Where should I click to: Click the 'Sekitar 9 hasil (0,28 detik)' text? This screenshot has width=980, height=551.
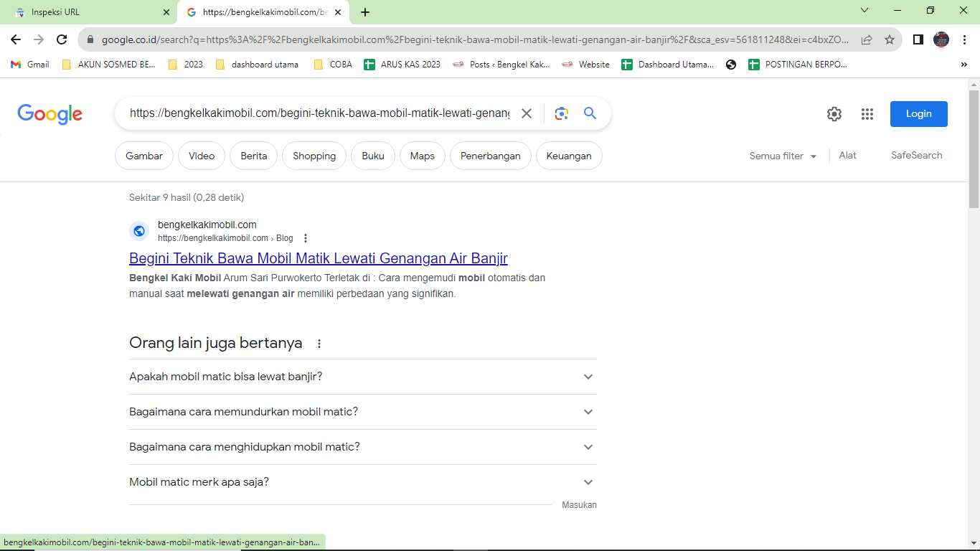(187, 197)
